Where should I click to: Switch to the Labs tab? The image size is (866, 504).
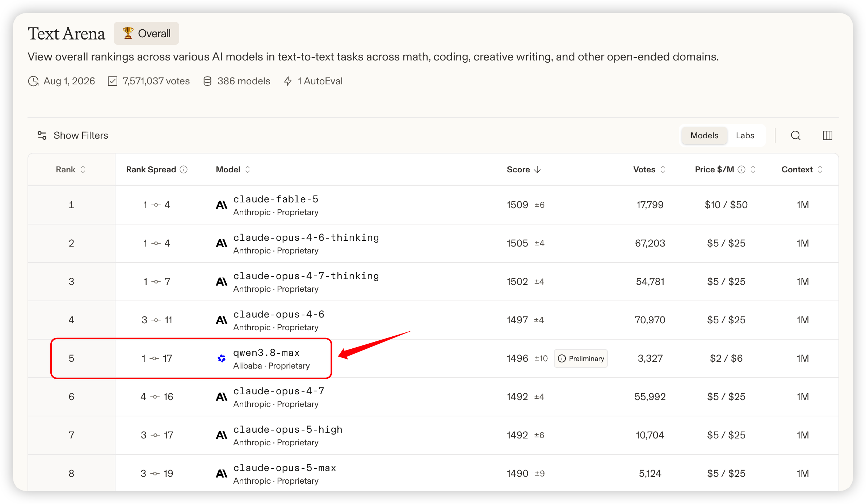click(745, 135)
